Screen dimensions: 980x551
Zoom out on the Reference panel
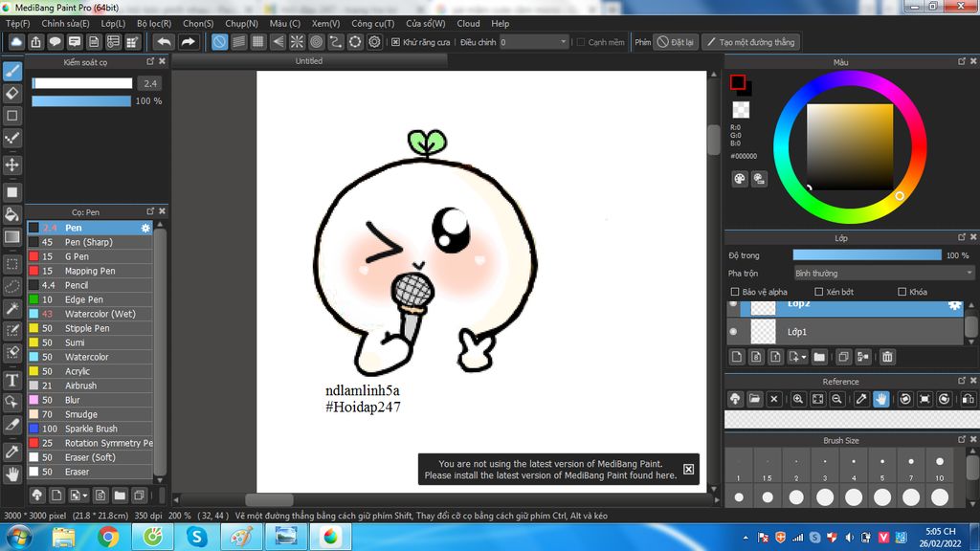(x=836, y=399)
